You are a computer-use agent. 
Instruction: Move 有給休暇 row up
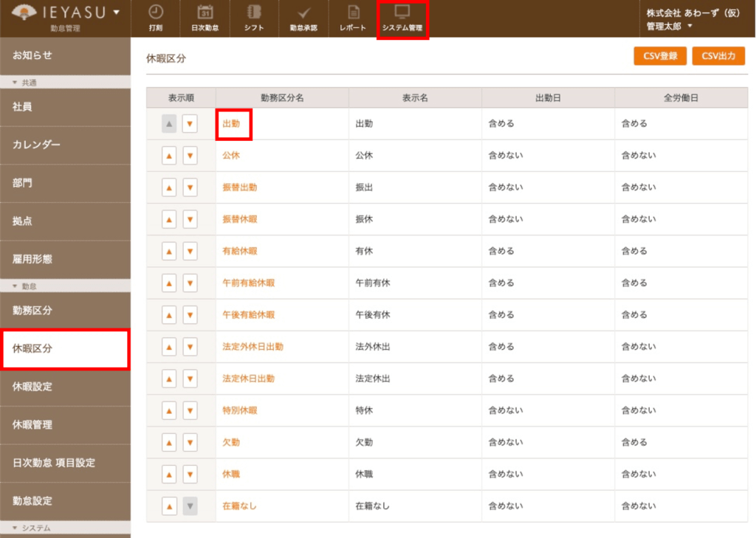click(169, 251)
